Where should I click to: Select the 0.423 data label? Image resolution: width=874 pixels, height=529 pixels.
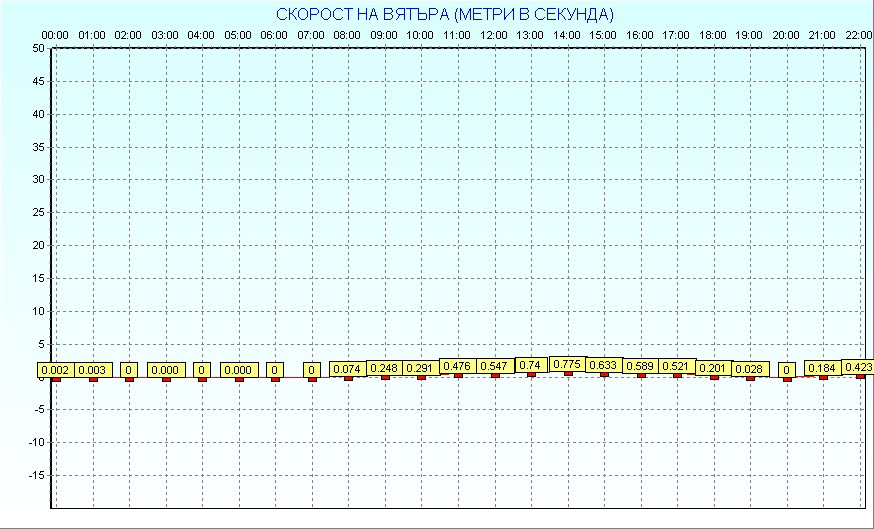858,367
